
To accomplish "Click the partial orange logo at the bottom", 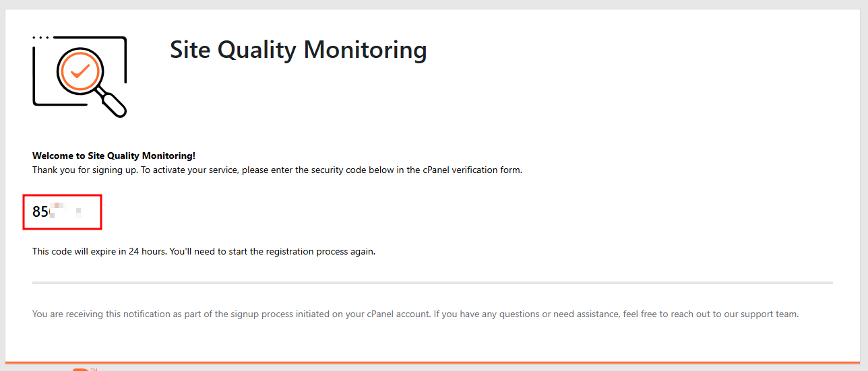I will click(80, 369).
